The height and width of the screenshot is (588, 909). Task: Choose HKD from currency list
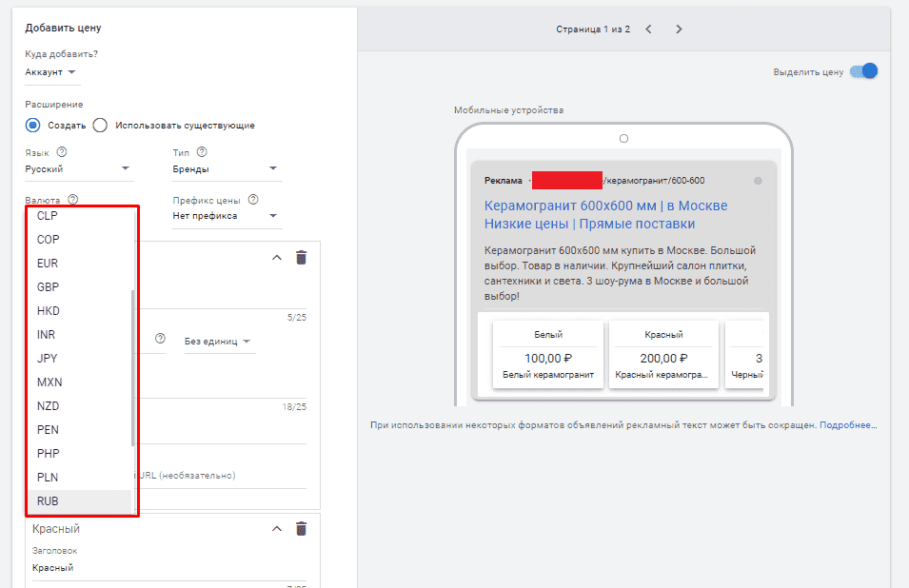click(80, 310)
